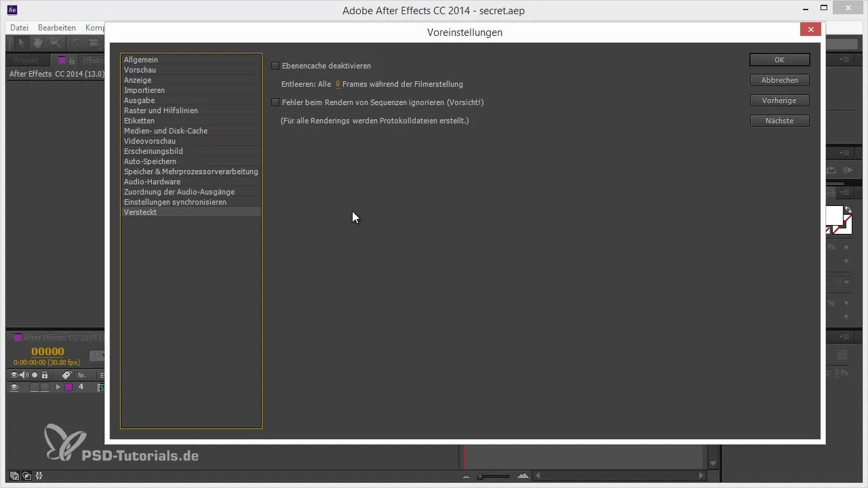Viewport: 868px width, 488px height.
Task: Enable Ebenencache deaktivieren checkbox
Action: 275,66
